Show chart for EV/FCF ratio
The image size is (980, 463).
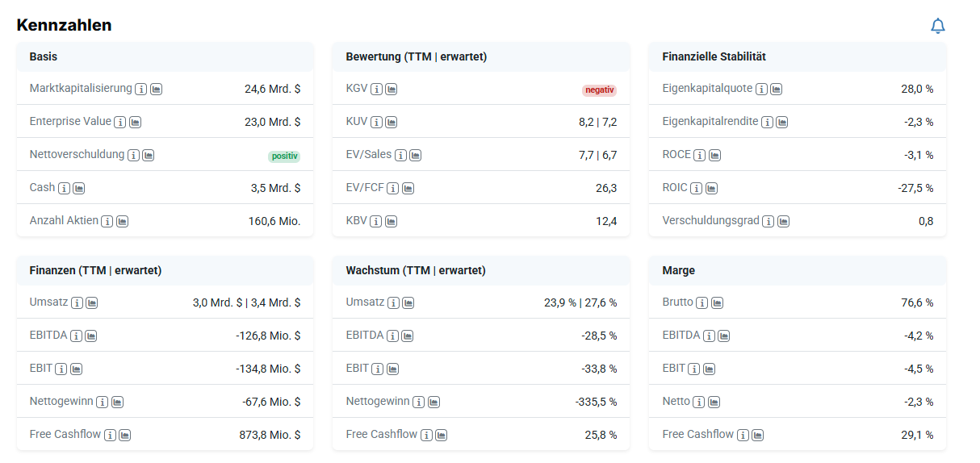[x=408, y=188]
